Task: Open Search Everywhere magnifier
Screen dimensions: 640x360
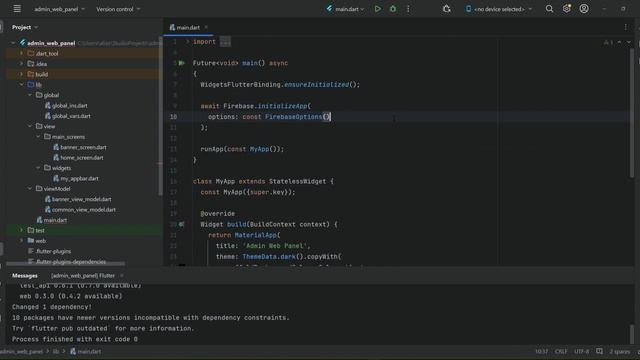Action: coord(549,9)
